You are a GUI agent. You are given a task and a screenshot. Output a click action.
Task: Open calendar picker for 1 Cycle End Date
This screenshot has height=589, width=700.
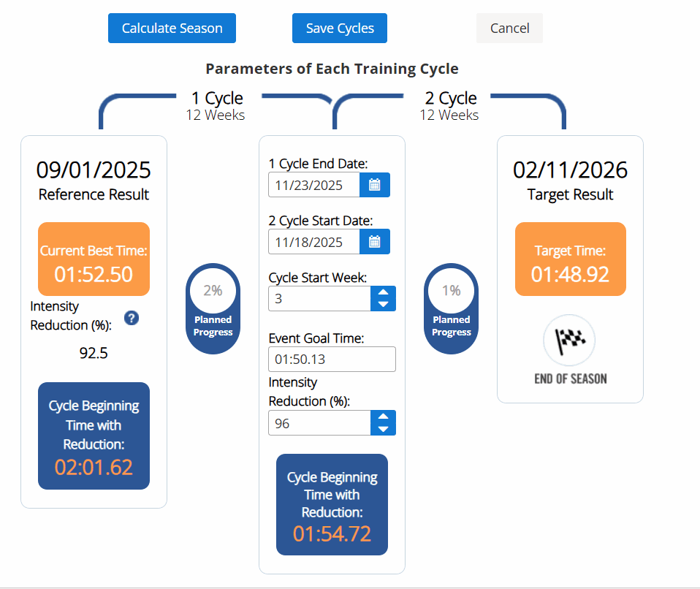pos(375,185)
